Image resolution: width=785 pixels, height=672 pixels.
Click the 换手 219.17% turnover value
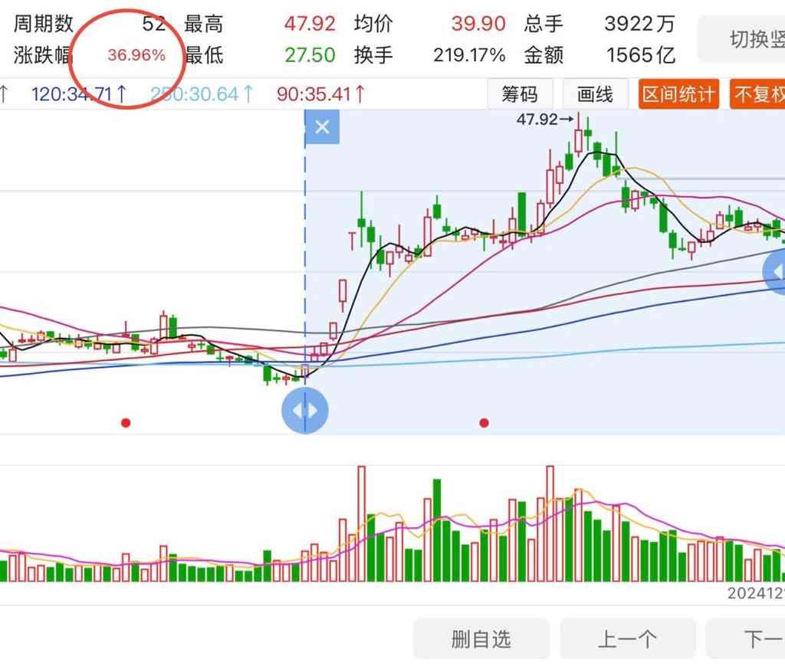pyautogui.click(x=469, y=55)
